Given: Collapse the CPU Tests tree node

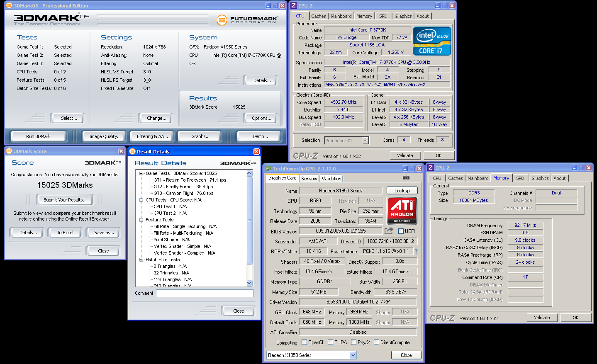Looking at the screenshot, I should click(141, 200).
